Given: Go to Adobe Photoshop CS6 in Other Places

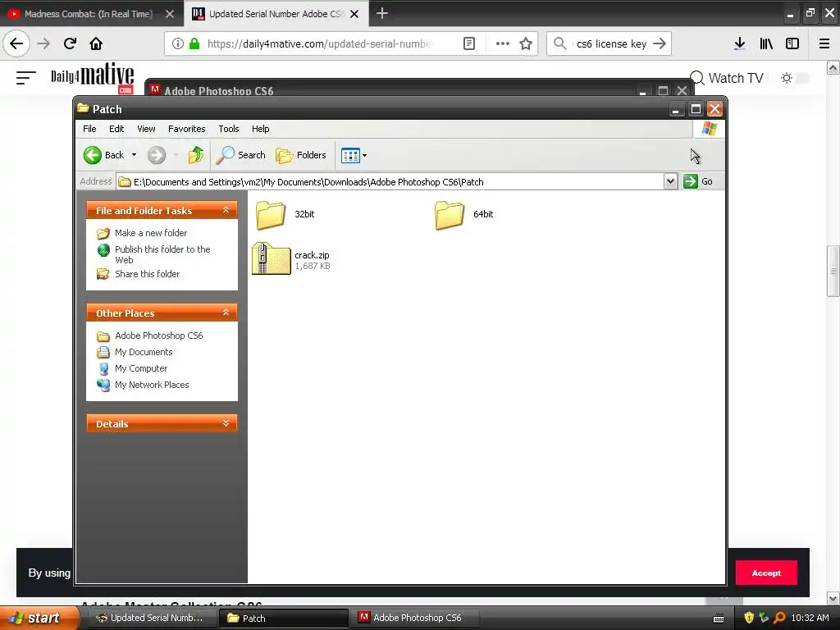Looking at the screenshot, I should pyautogui.click(x=158, y=336).
